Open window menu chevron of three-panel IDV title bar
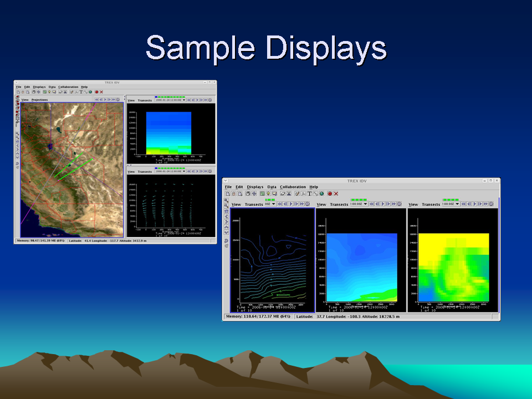The image size is (532, 399). (x=226, y=181)
